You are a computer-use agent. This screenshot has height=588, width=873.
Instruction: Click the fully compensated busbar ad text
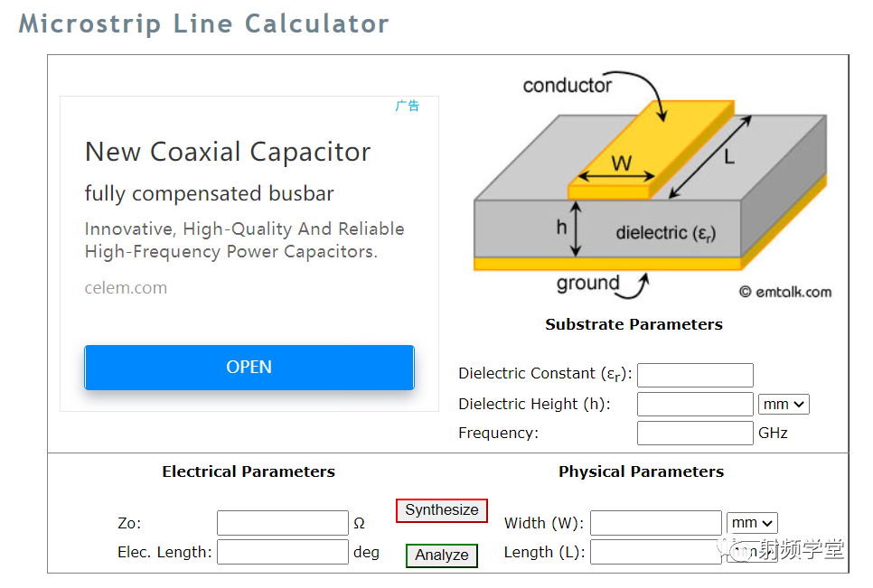click(x=210, y=193)
